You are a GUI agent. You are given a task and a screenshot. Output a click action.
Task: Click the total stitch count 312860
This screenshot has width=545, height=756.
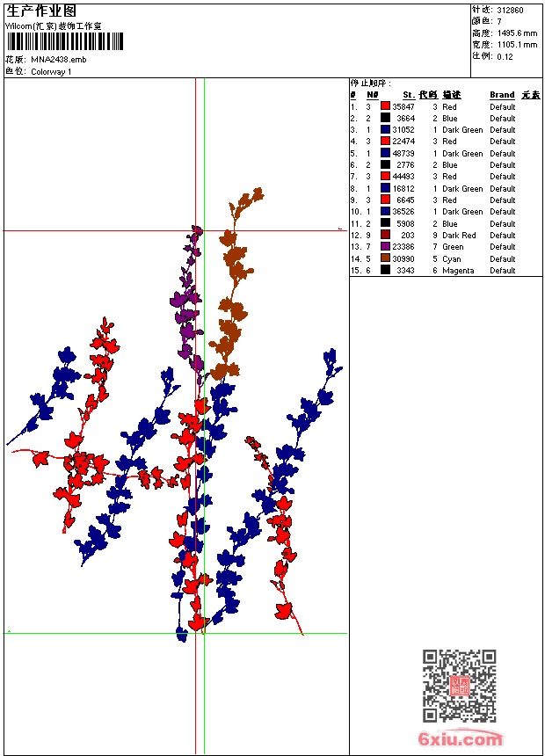click(510, 11)
